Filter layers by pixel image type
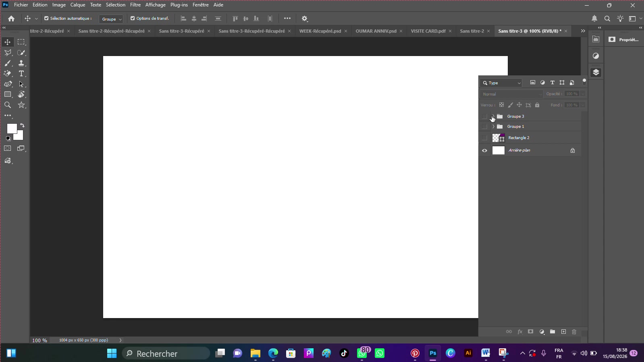 click(x=533, y=83)
